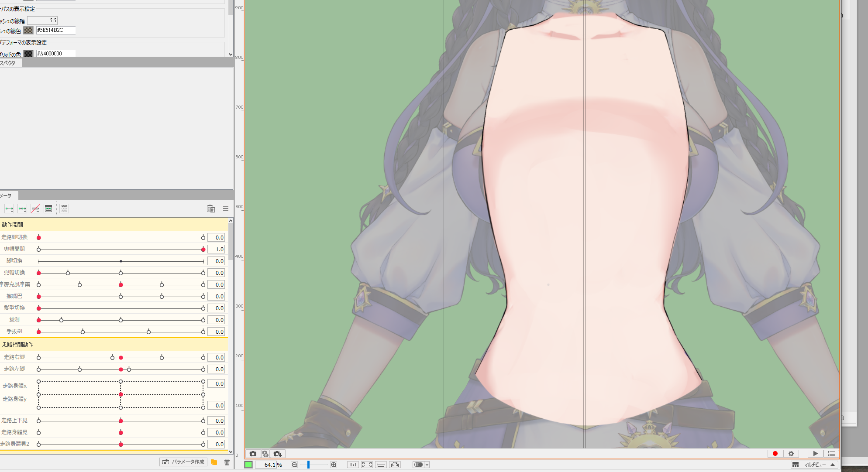Viewport: 868px width, 472px height.
Task: Click the 走路右腳 slider red key point
Action: point(121,358)
